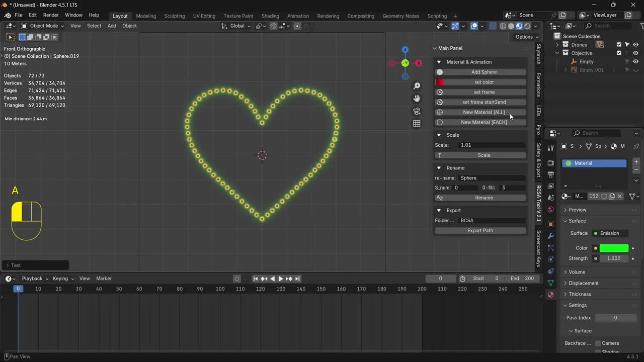Enable Camera backface culling checkbox
Image resolution: width=644 pixels, height=362 pixels.
(598, 343)
